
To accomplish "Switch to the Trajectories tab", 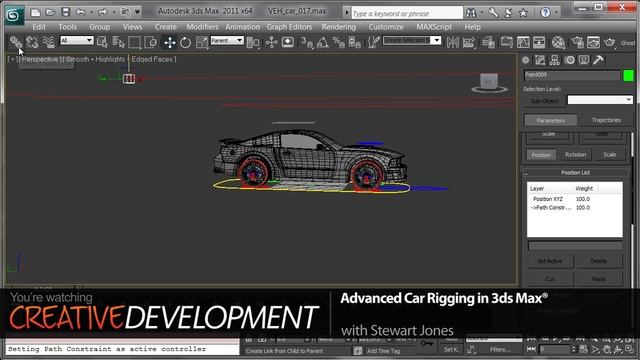I will click(x=606, y=120).
